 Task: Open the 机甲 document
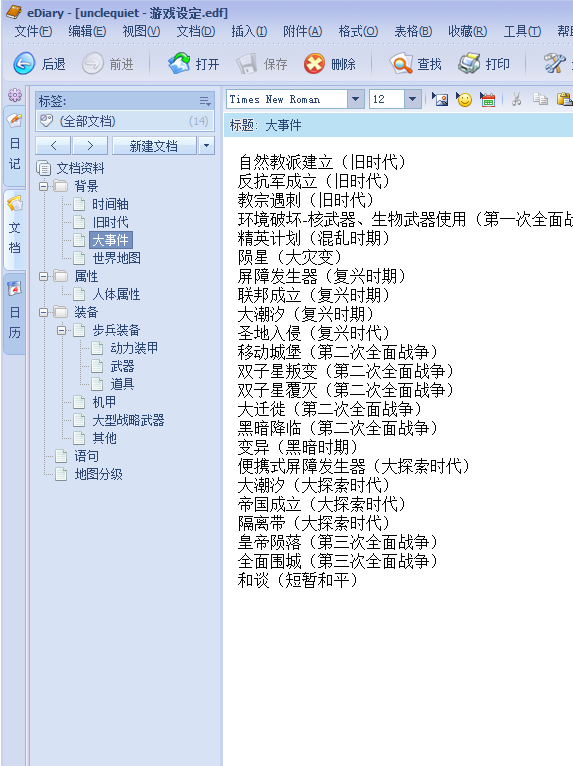coord(105,402)
